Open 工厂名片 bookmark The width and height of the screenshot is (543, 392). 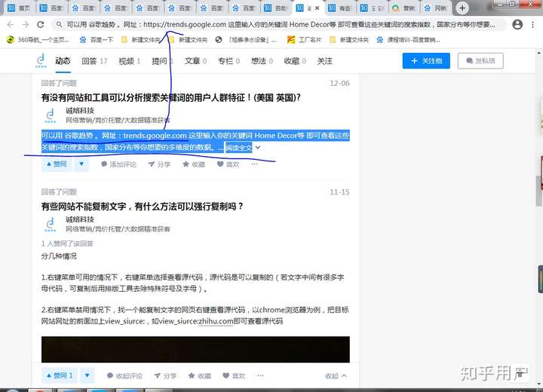(305, 40)
